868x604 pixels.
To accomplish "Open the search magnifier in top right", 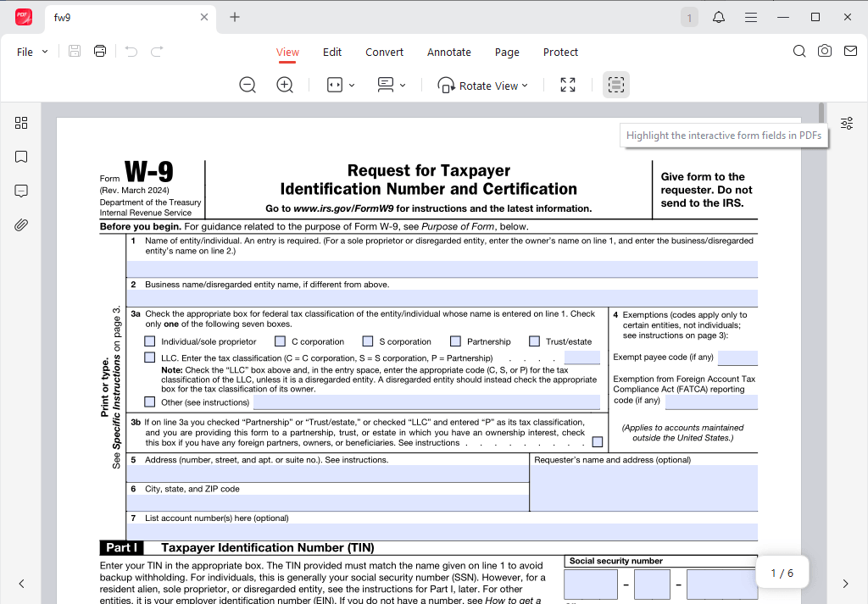I will pyautogui.click(x=798, y=52).
